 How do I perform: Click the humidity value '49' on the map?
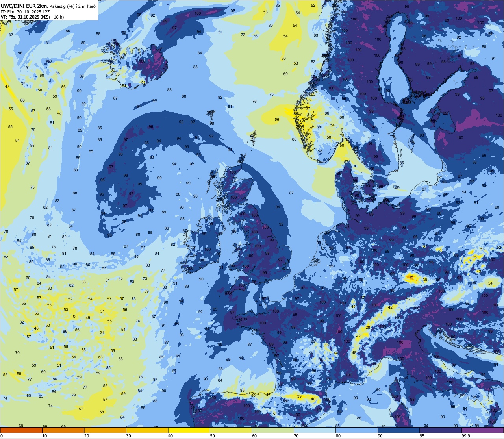[x=88, y=317]
